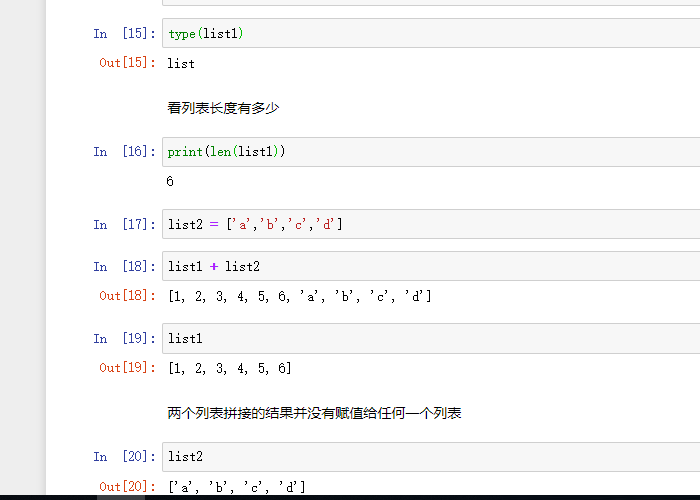This screenshot has height=500, width=700.
Task: Click the output text 'list'
Action: 181,63
